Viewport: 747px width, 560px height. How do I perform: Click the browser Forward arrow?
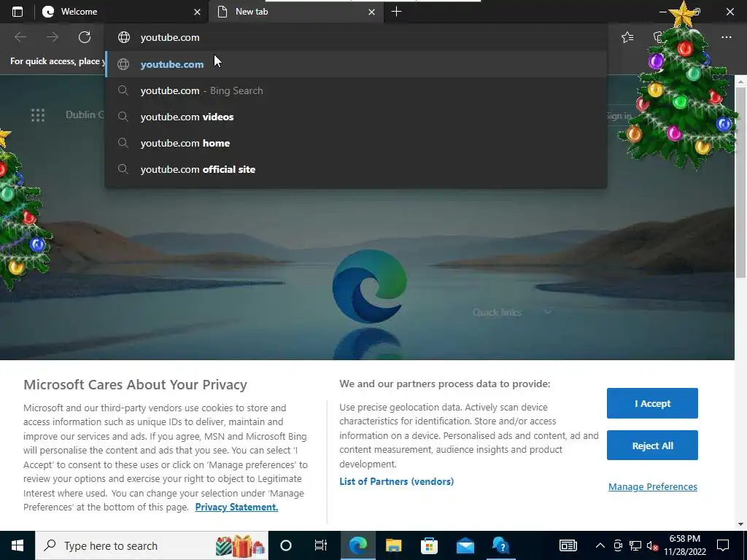[x=53, y=37]
